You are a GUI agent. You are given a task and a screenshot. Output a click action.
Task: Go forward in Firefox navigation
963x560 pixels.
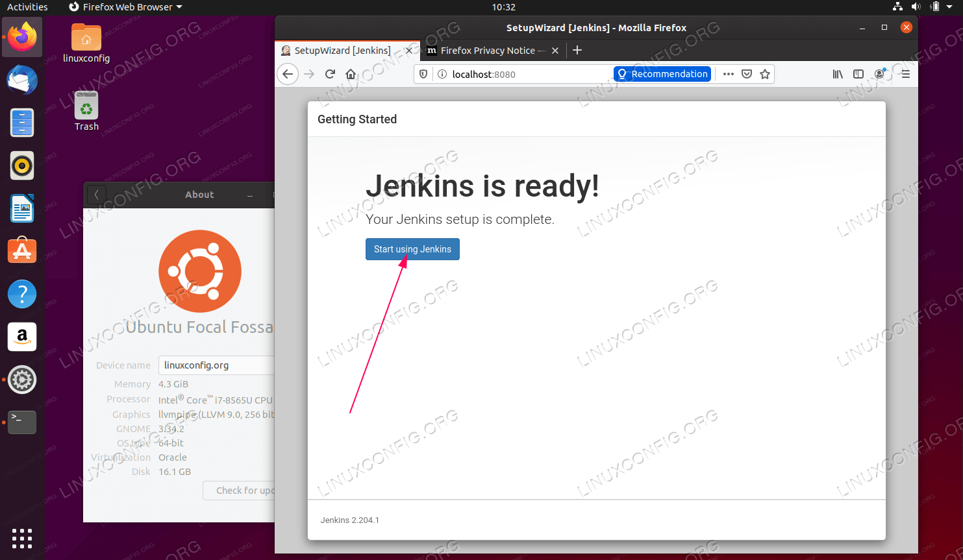click(x=309, y=74)
